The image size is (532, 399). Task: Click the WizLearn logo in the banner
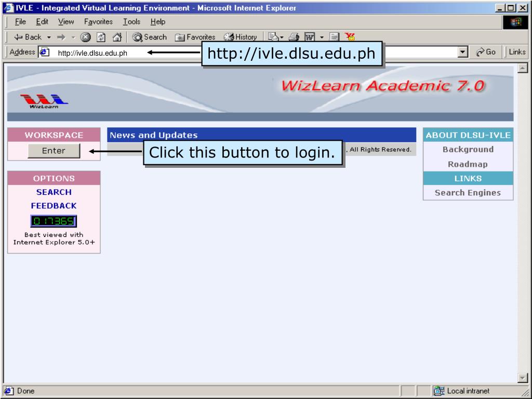tap(44, 101)
